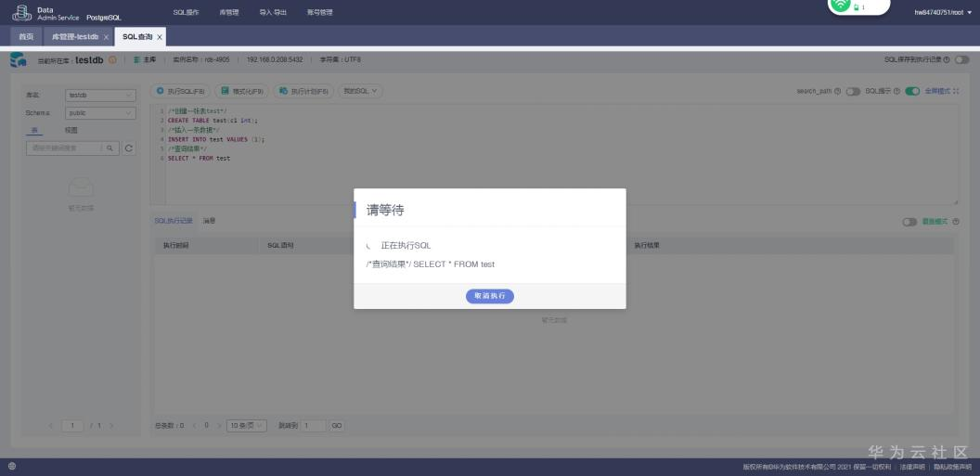Open the SQL操作 top menu

coord(186,12)
